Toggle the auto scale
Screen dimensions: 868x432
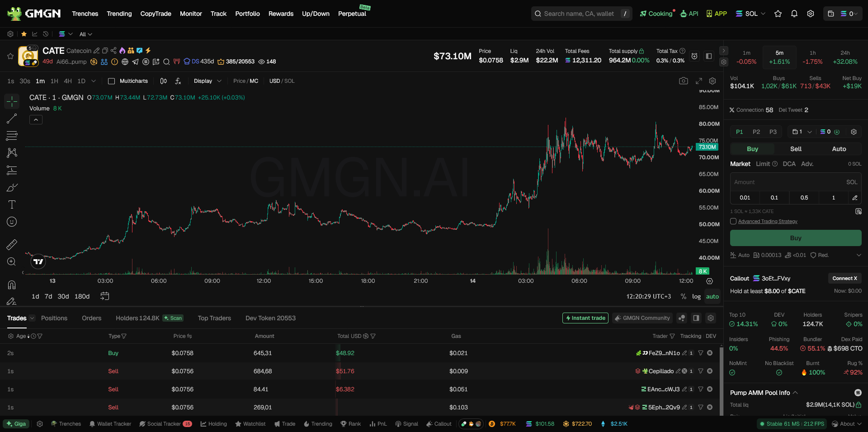(x=712, y=297)
